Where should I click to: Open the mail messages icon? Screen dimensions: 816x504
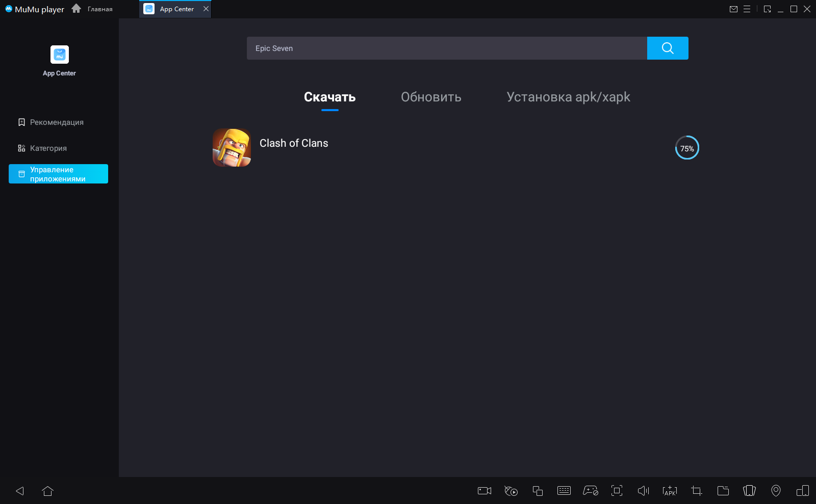[x=733, y=9]
